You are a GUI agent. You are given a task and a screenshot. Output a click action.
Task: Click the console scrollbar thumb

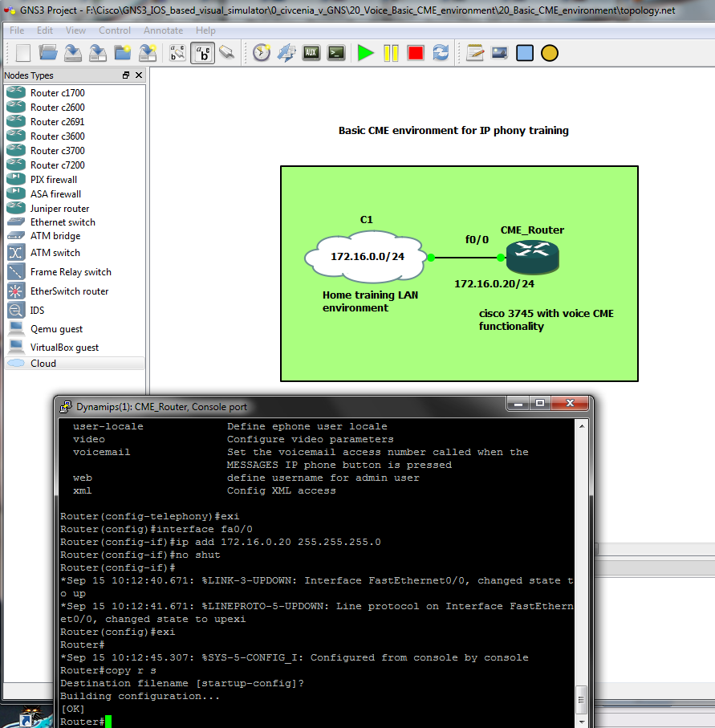point(582,701)
